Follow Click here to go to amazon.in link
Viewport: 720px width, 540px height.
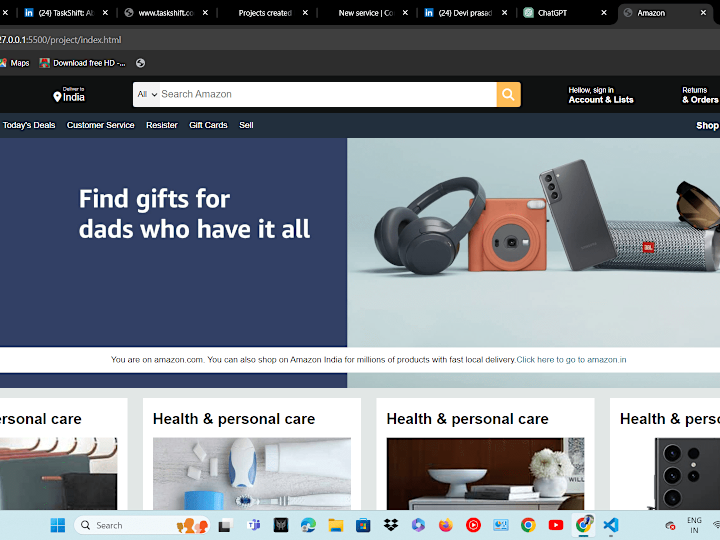coord(571,360)
